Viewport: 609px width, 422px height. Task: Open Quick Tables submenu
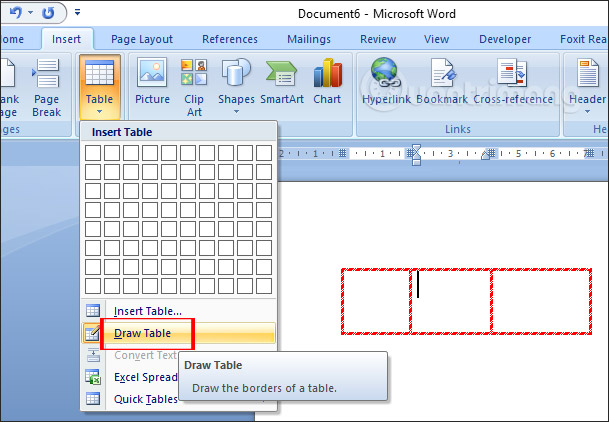pos(146,399)
